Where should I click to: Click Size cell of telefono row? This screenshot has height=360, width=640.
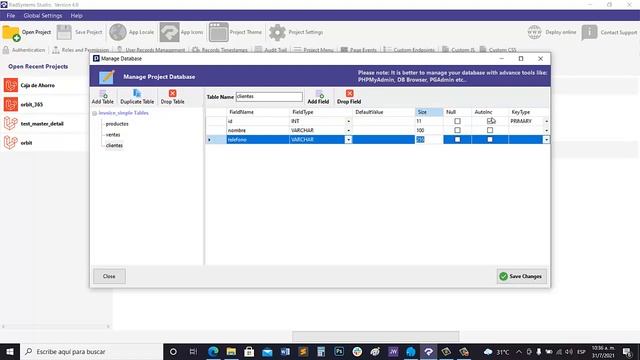(429, 140)
